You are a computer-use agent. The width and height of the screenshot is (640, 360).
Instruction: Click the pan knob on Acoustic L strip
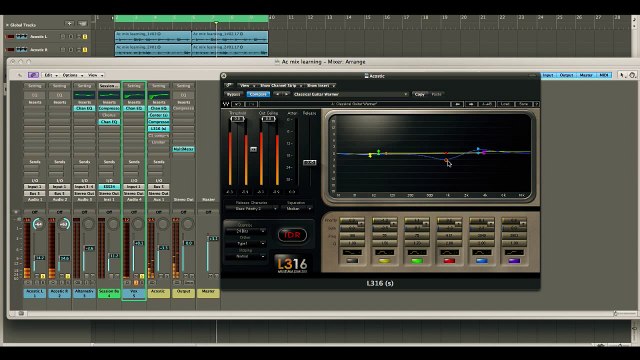[x=39, y=224]
